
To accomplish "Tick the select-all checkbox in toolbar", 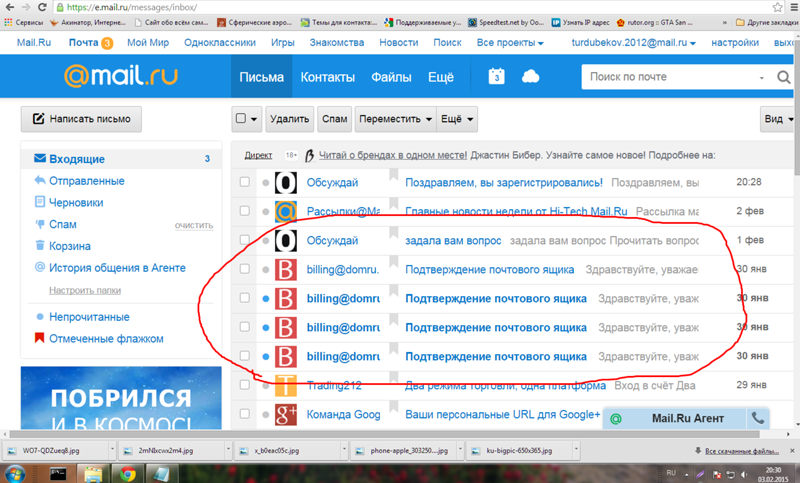I will coord(241,118).
